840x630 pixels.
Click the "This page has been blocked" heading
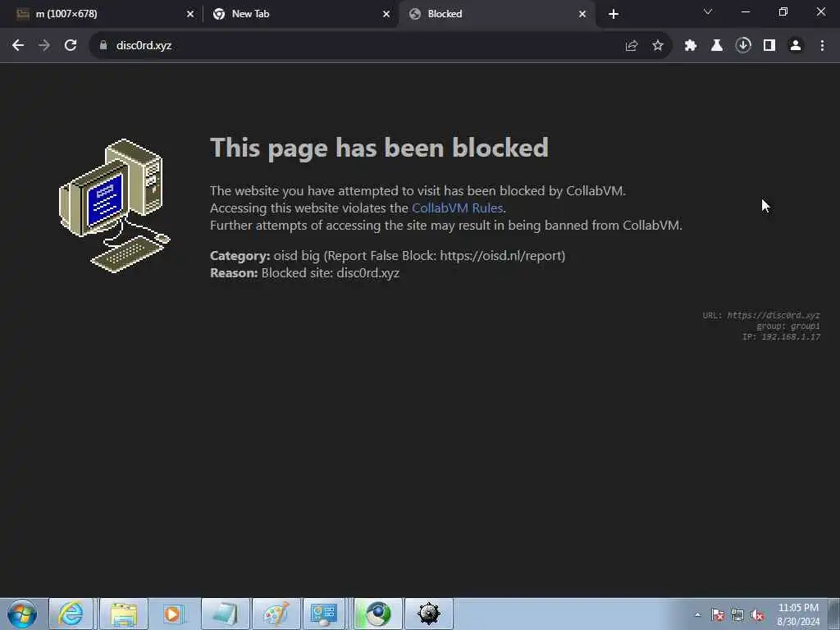coord(379,148)
